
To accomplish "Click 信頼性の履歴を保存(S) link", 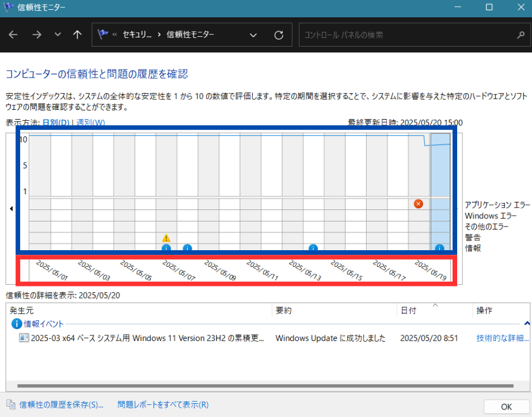I will (x=61, y=405).
